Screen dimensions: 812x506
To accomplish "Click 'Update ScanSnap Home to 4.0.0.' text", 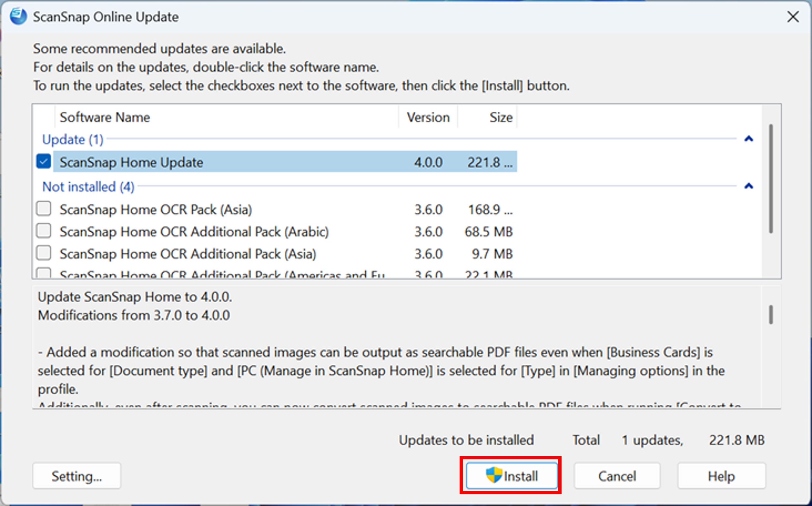I will pos(135,297).
